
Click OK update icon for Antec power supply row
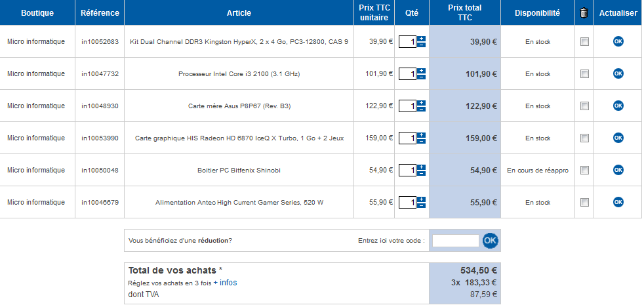(618, 202)
